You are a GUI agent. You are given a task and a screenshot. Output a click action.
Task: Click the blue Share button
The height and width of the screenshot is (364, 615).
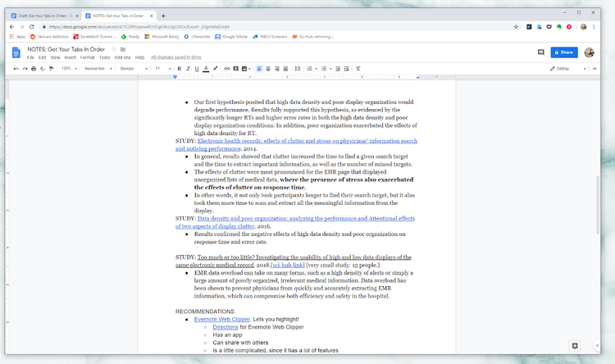point(564,52)
